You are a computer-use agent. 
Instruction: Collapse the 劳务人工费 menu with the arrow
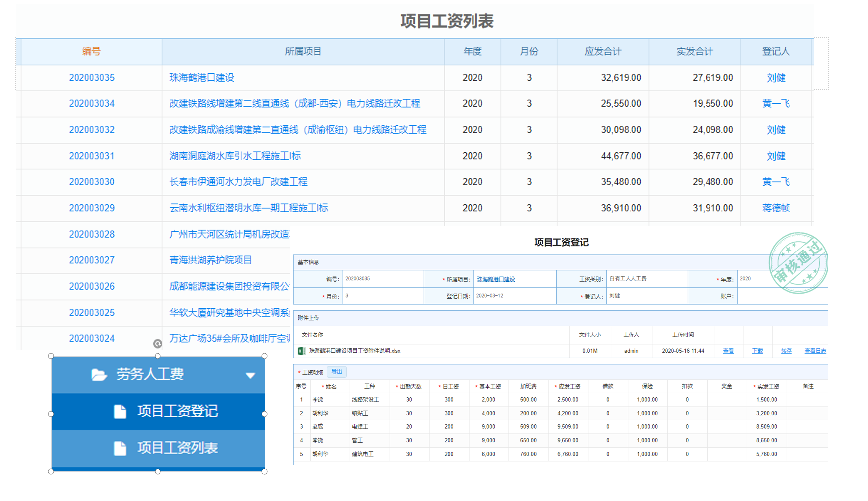point(250,375)
